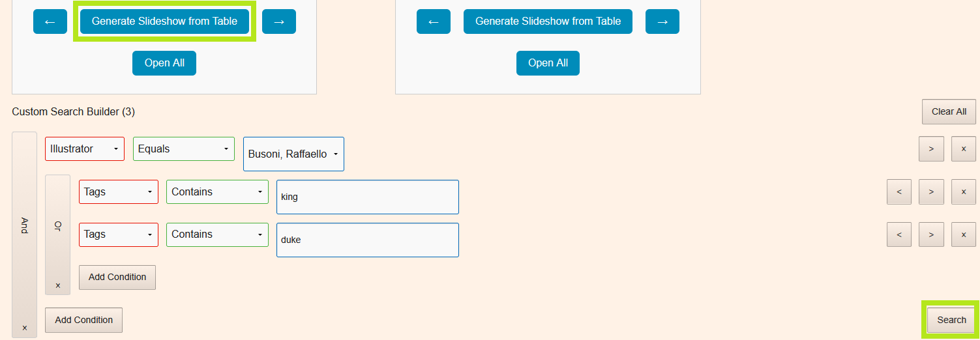Open the Equals operator dropdown
980x340 pixels.
coord(184,149)
